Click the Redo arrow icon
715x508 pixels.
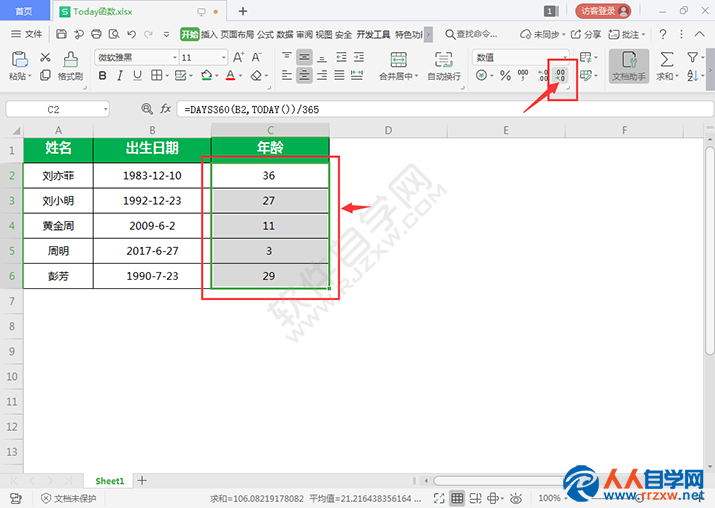pos(148,34)
